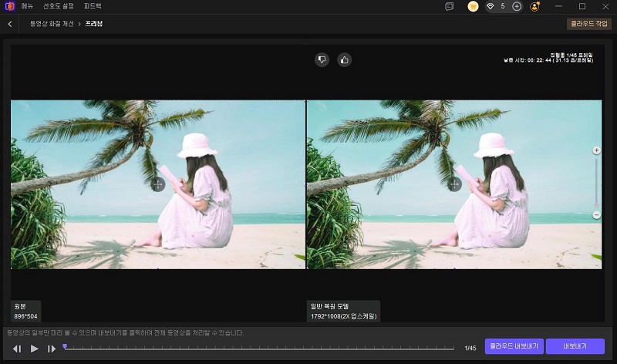This screenshot has width=617, height=364.
Task: Open the 클라우드 작업 panel
Action: pos(588,24)
